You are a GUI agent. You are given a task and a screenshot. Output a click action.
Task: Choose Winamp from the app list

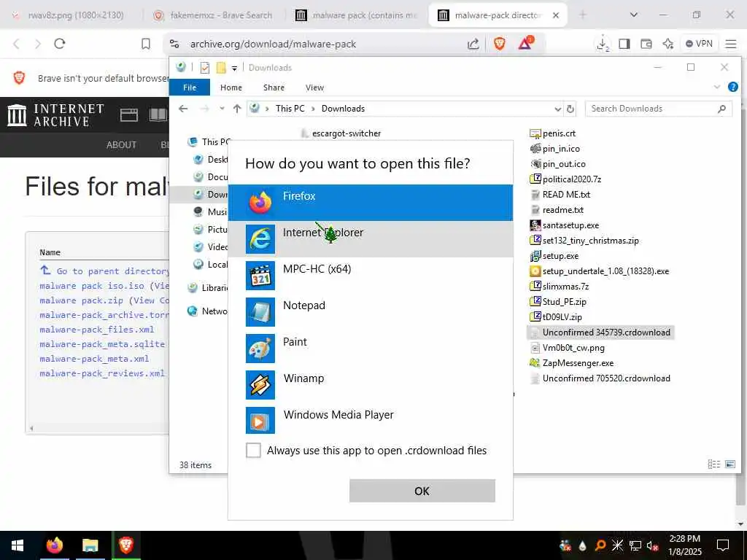pos(371,385)
